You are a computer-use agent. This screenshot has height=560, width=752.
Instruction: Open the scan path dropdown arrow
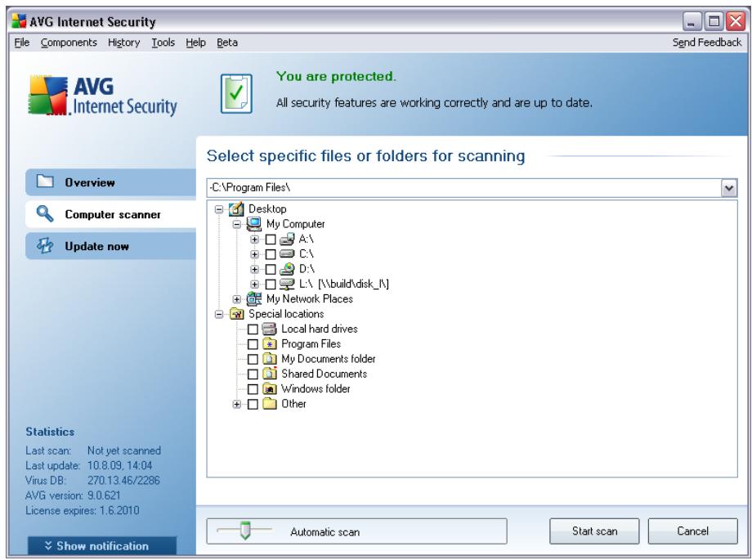tap(728, 188)
